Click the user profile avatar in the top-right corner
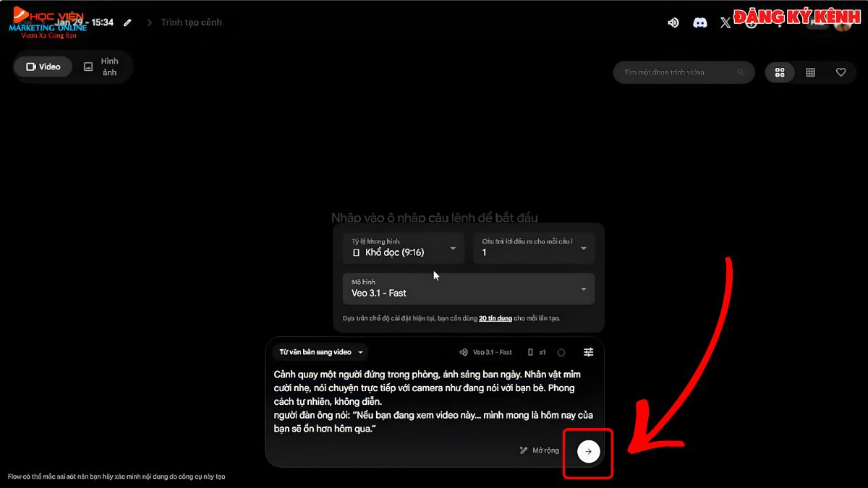The height and width of the screenshot is (488, 868). (843, 22)
